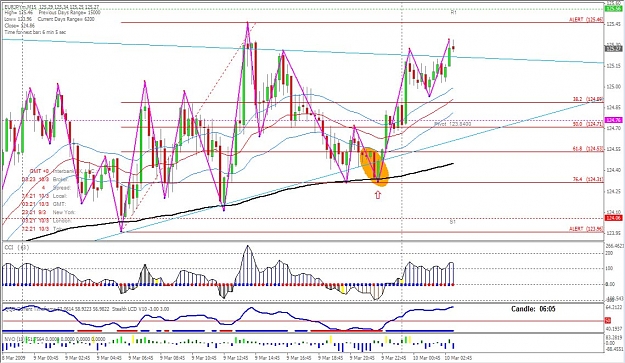Click the 'Local:' time row
Screen dimensions: 625x363
(45, 196)
